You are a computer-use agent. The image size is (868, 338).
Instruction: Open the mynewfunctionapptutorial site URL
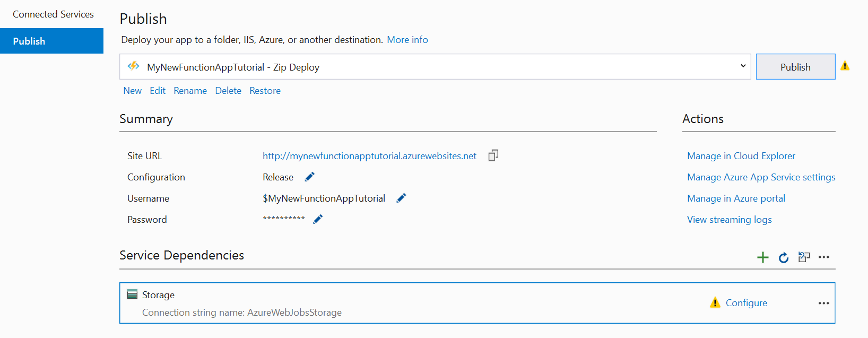pyautogui.click(x=369, y=156)
